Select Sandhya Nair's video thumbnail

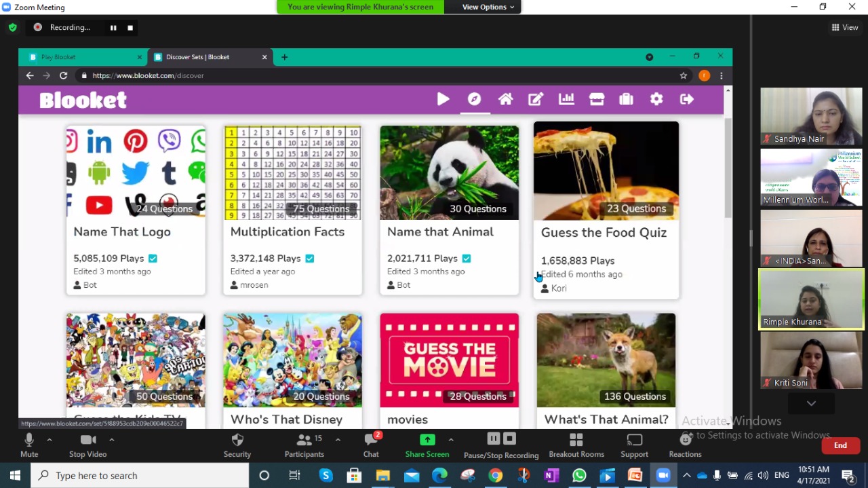click(x=811, y=116)
